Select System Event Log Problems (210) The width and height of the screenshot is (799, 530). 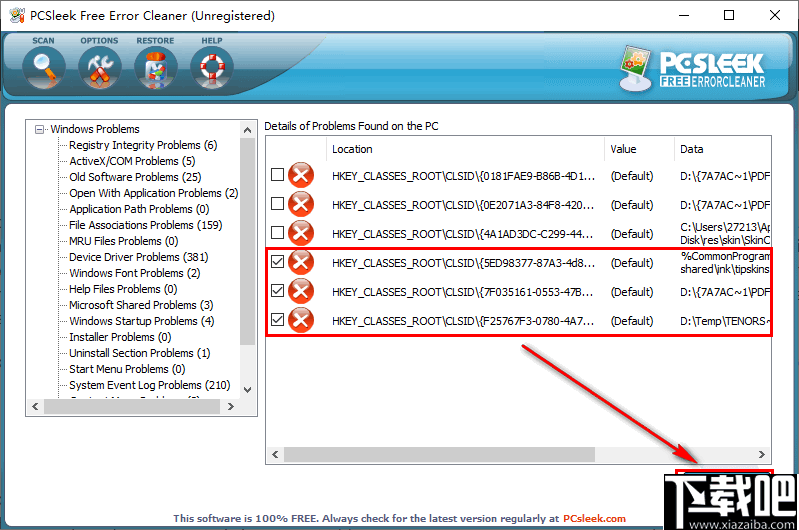(x=150, y=385)
